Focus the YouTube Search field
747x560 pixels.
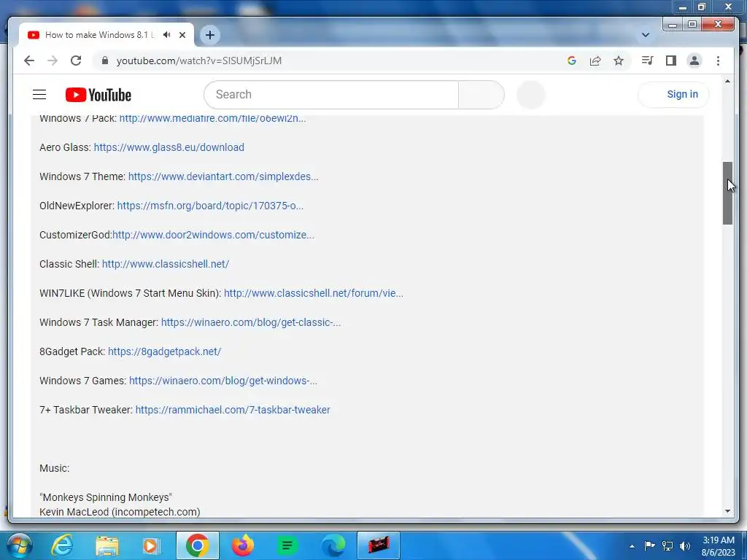coord(331,94)
